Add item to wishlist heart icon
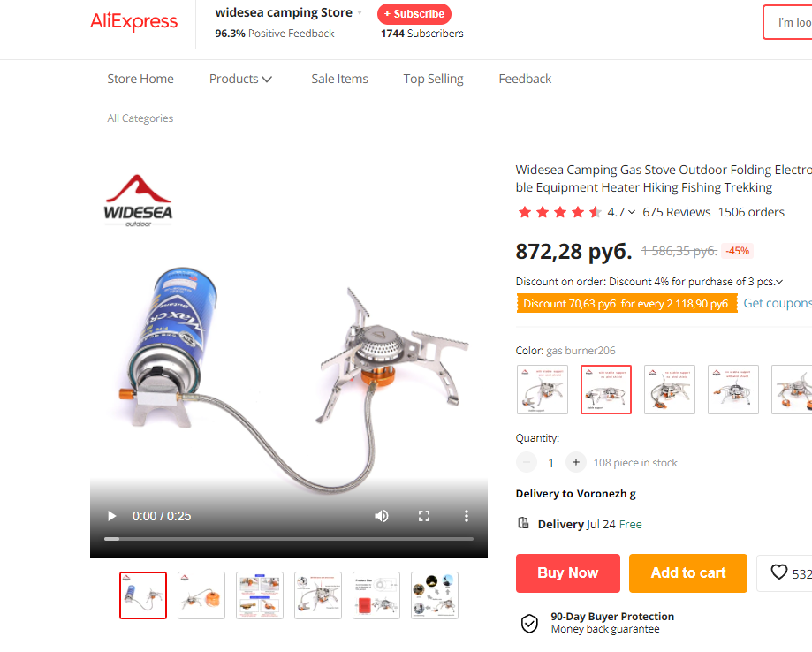This screenshot has height=652, width=812. coord(778,572)
